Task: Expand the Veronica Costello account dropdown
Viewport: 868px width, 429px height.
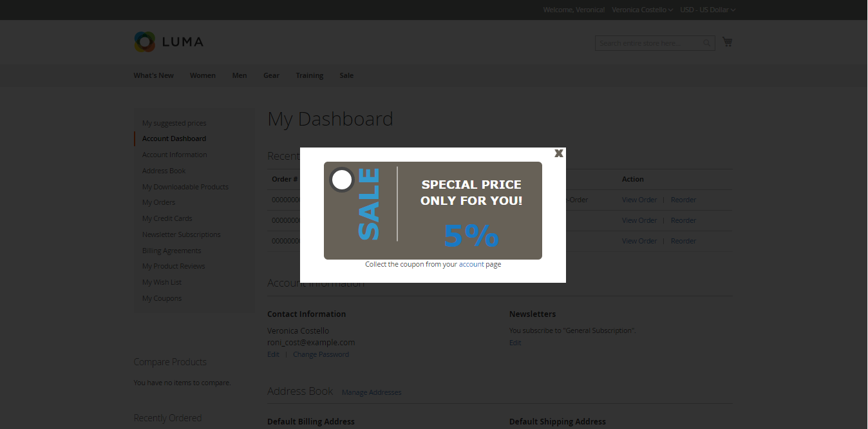Action: [642, 10]
